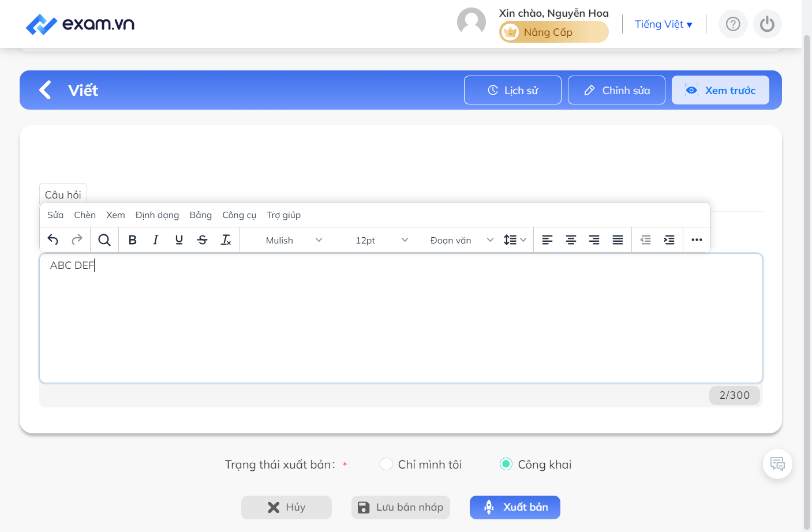
Task: Open the find and replace magnifier
Action: (104, 240)
